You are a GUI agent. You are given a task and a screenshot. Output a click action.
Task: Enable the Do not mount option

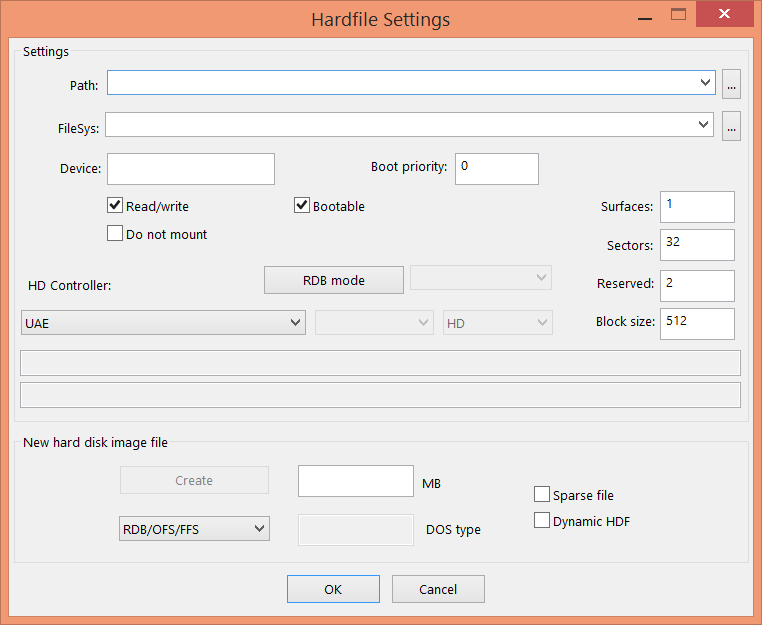point(115,234)
